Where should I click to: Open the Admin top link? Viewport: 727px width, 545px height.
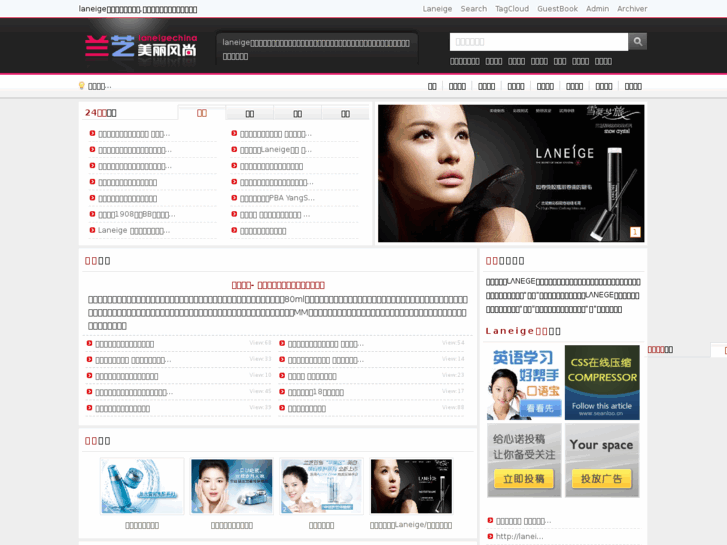[x=597, y=9]
